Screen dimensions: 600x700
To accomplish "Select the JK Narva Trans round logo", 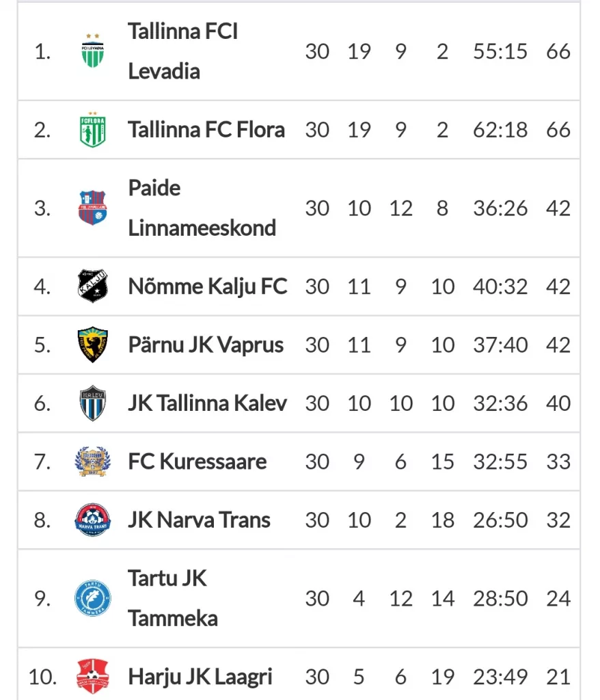I will [x=92, y=520].
